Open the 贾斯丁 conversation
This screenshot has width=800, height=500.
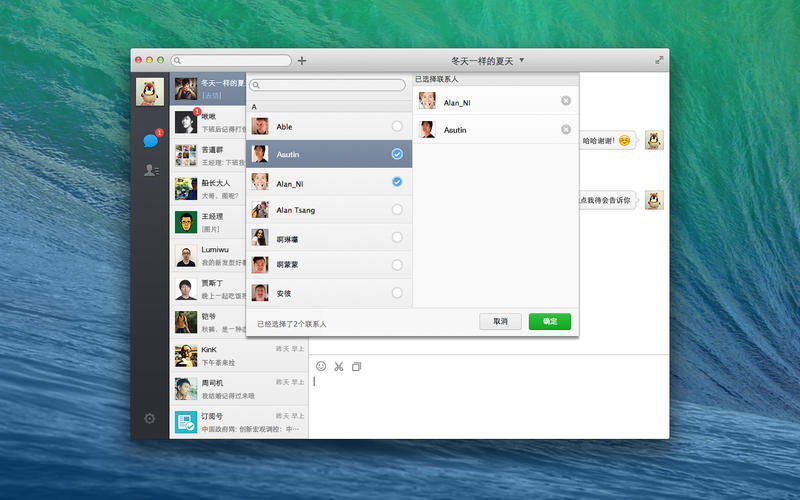tap(208, 289)
